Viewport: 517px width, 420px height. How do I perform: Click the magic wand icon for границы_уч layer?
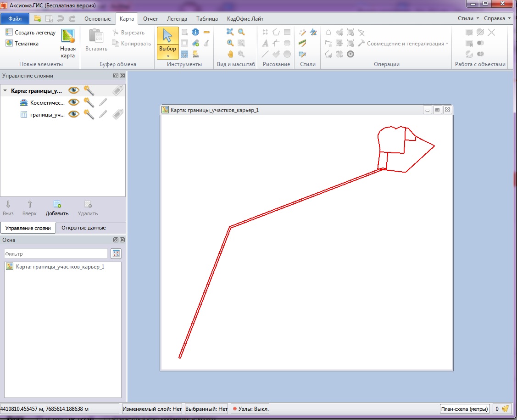coord(89,114)
